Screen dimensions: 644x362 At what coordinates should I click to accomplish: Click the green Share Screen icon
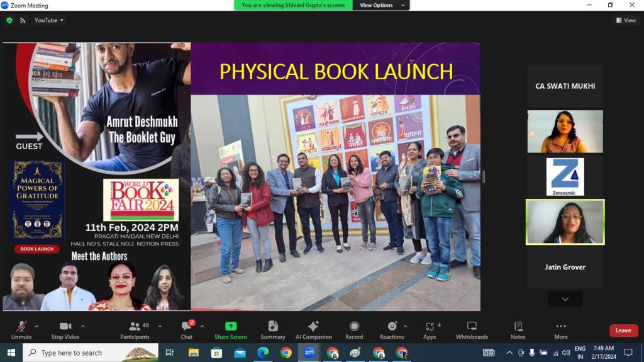point(231,326)
